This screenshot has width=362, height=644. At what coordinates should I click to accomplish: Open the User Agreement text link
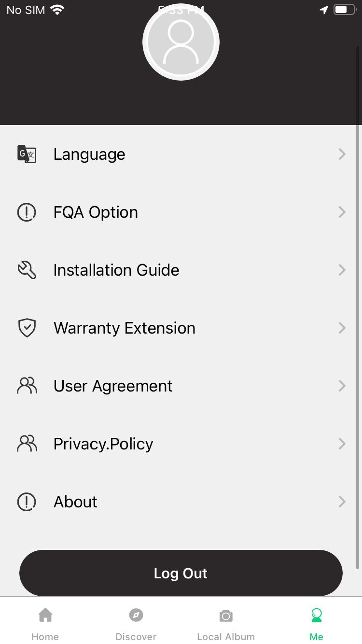coord(113,386)
